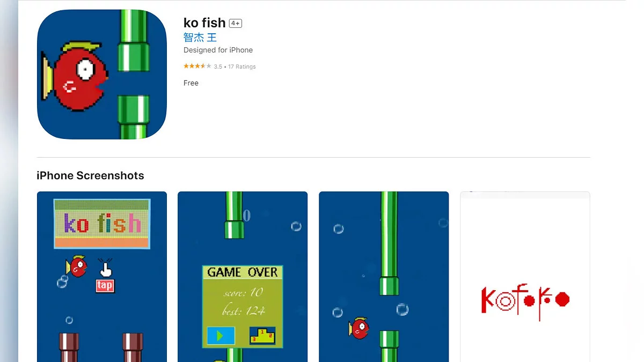The height and width of the screenshot is (362, 644).
Task: Open the kofoko logo screenshot
Action: (x=525, y=277)
